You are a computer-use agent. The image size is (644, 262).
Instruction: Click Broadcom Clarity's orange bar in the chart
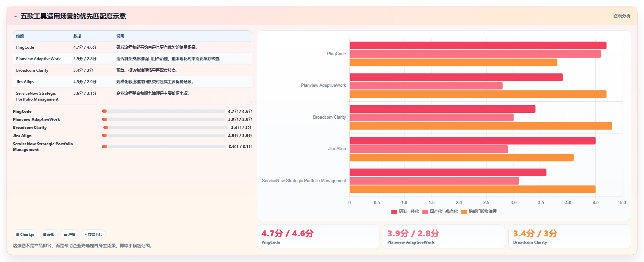481,126
